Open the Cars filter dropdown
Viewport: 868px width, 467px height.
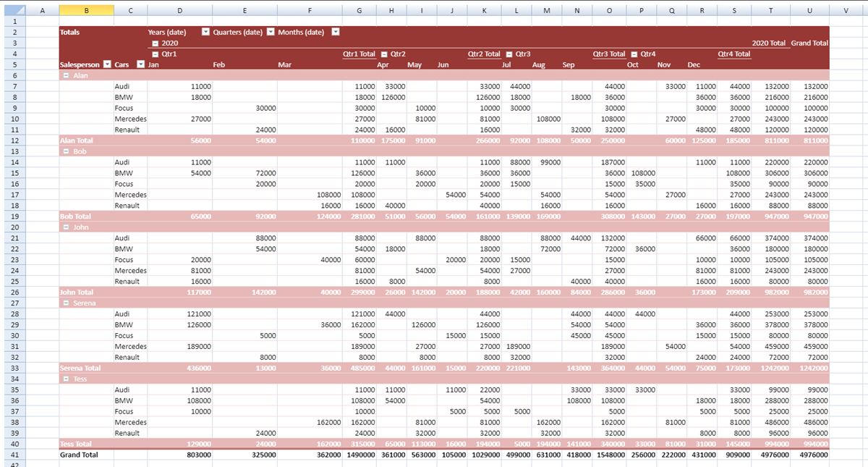(x=140, y=64)
